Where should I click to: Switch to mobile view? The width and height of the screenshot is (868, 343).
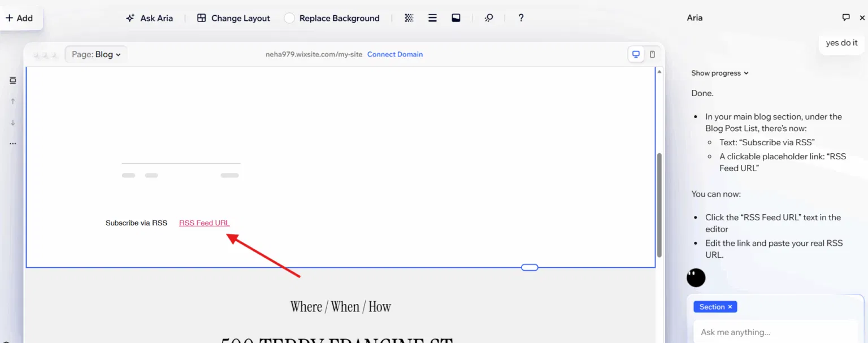click(652, 55)
